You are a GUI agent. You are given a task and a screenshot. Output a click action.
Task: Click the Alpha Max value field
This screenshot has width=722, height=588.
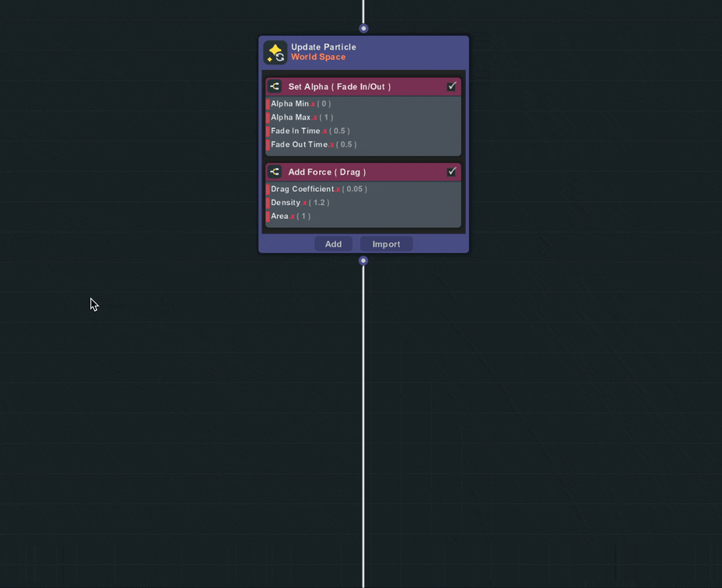tap(325, 118)
